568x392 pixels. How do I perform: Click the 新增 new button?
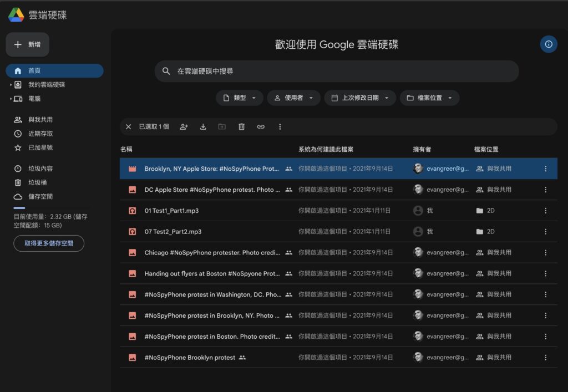pos(28,44)
